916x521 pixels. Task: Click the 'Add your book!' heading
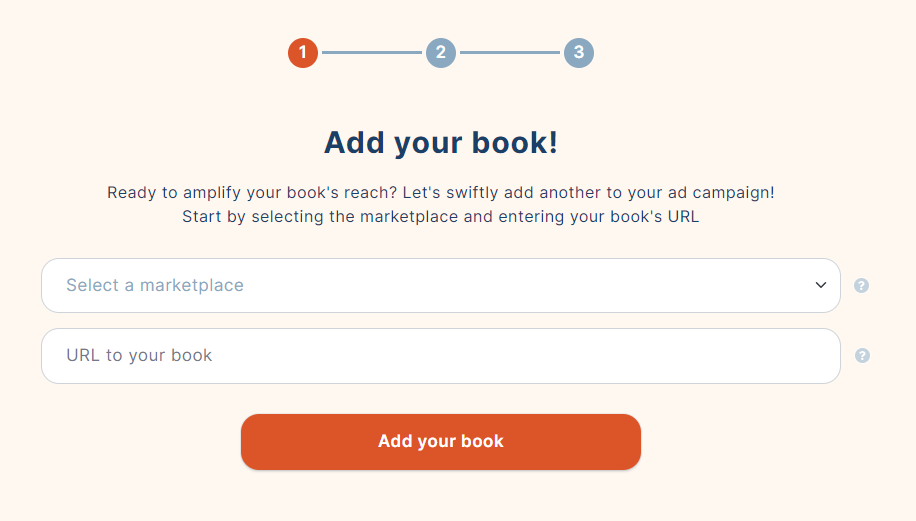[x=441, y=143]
